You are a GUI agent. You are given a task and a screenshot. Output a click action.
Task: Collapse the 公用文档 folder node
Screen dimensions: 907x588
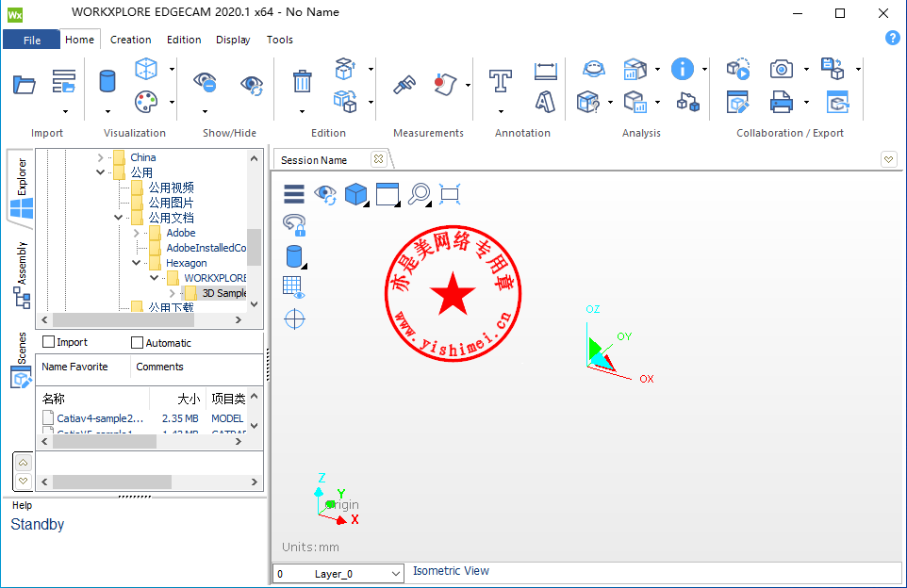pos(118,218)
